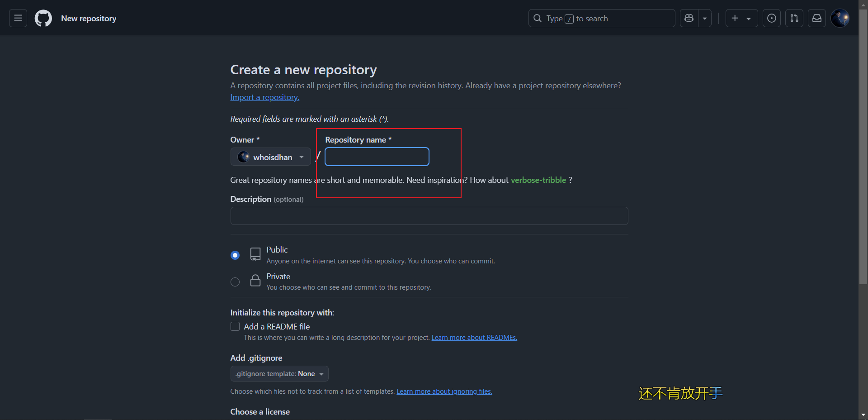This screenshot has height=420, width=868.
Task: Open the Pull requests icon
Action: point(794,18)
